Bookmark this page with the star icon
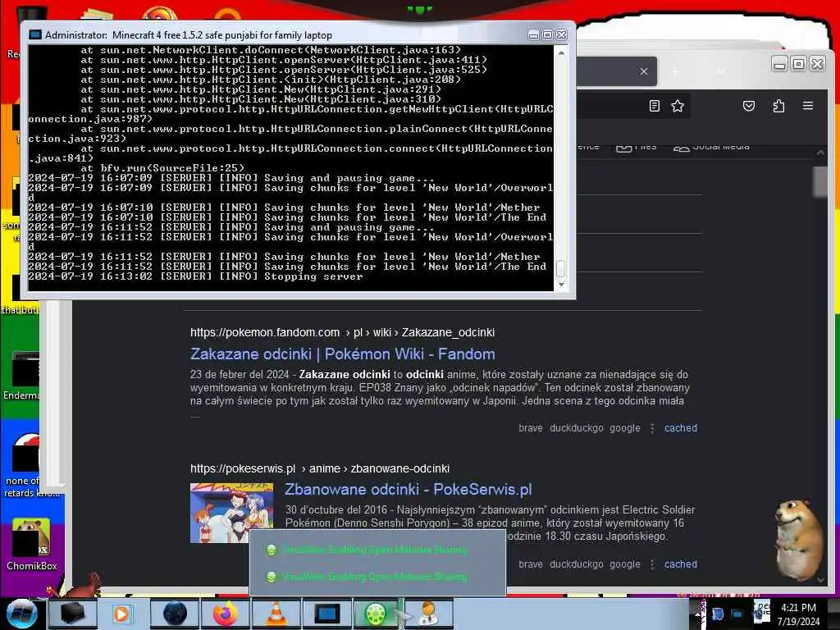Screen dimensions: 840x630 click(678, 106)
